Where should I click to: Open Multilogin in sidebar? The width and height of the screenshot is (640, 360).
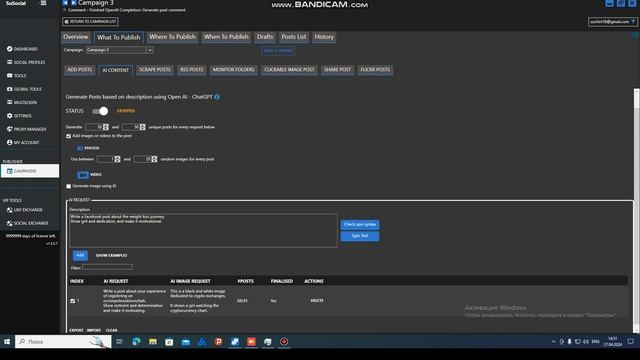coord(22,102)
